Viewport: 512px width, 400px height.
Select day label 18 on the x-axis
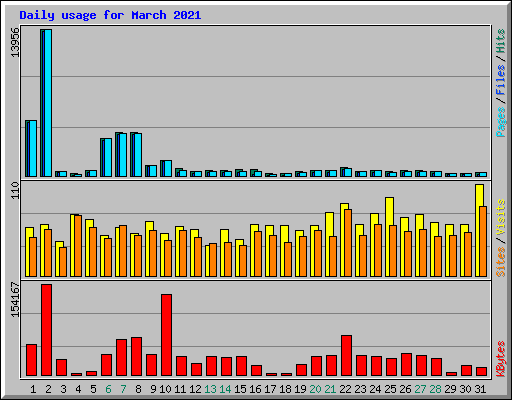coord(285,389)
